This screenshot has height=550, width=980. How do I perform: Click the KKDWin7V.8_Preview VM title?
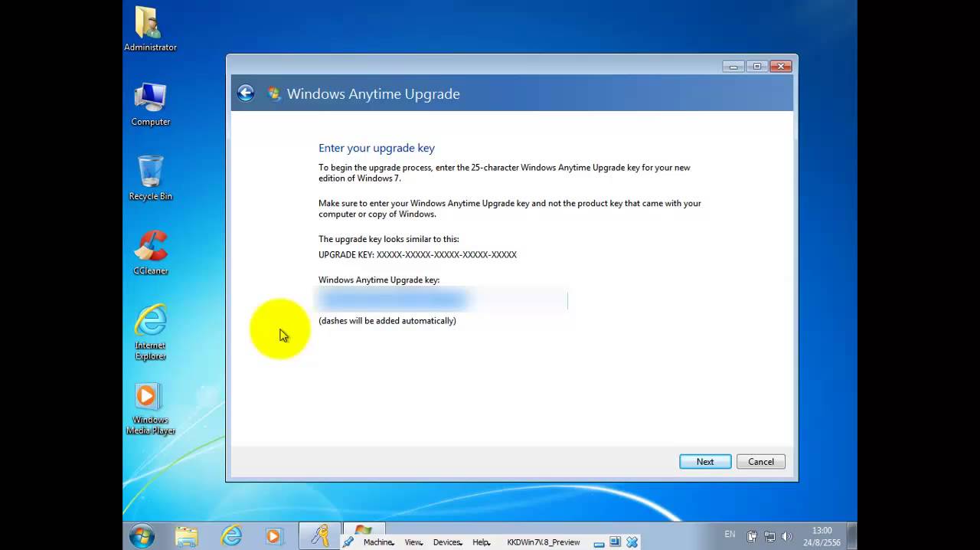point(544,542)
